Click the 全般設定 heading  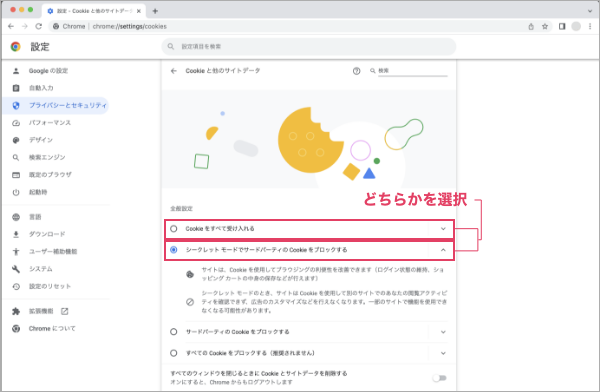click(181, 209)
